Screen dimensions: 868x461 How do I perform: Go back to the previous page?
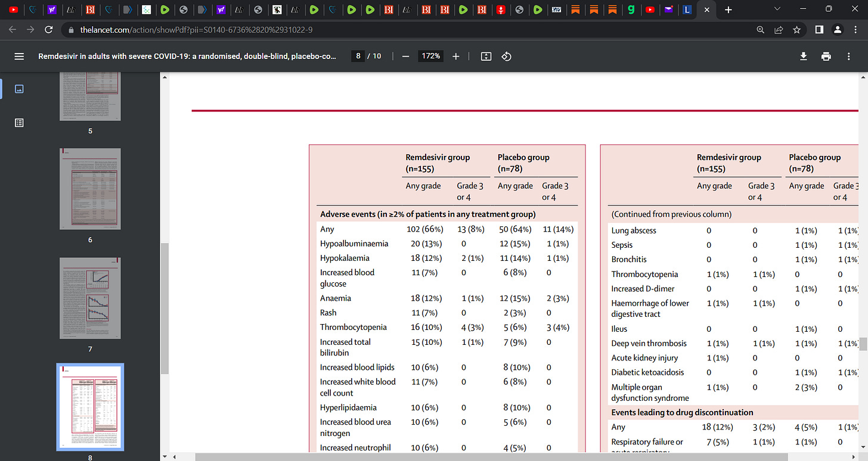13,30
